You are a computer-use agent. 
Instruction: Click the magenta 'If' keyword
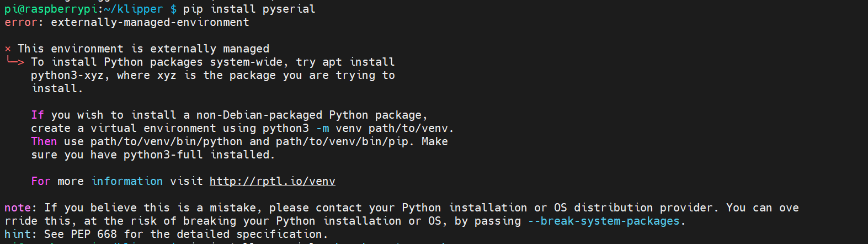(37, 115)
